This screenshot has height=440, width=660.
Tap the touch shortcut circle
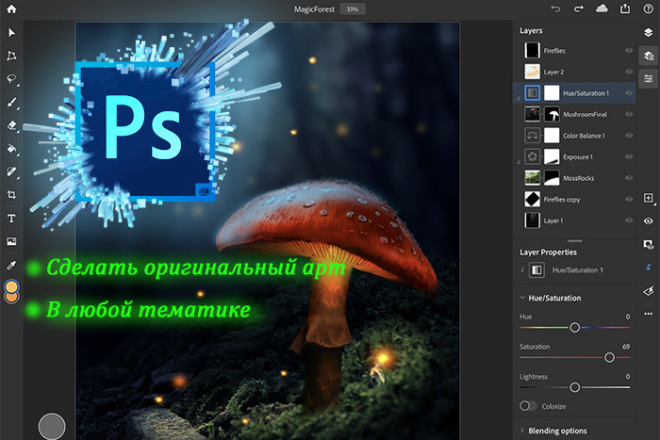(52, 426)
